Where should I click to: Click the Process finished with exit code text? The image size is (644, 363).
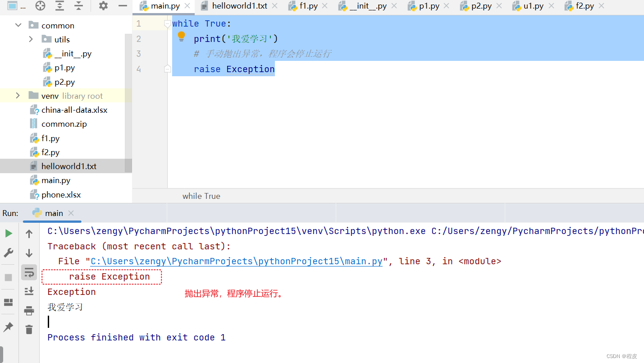point(137,337)
